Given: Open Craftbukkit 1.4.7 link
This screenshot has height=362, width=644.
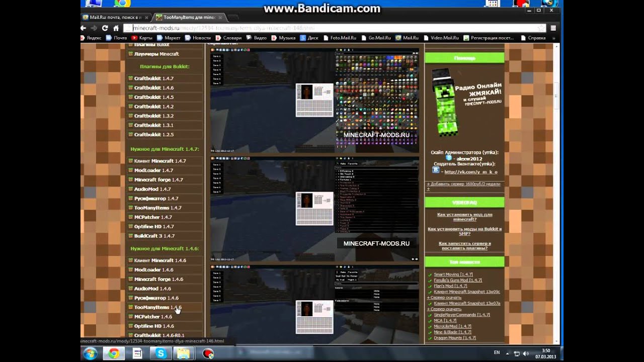Looking at the screenshot, I should click(153, 78).
